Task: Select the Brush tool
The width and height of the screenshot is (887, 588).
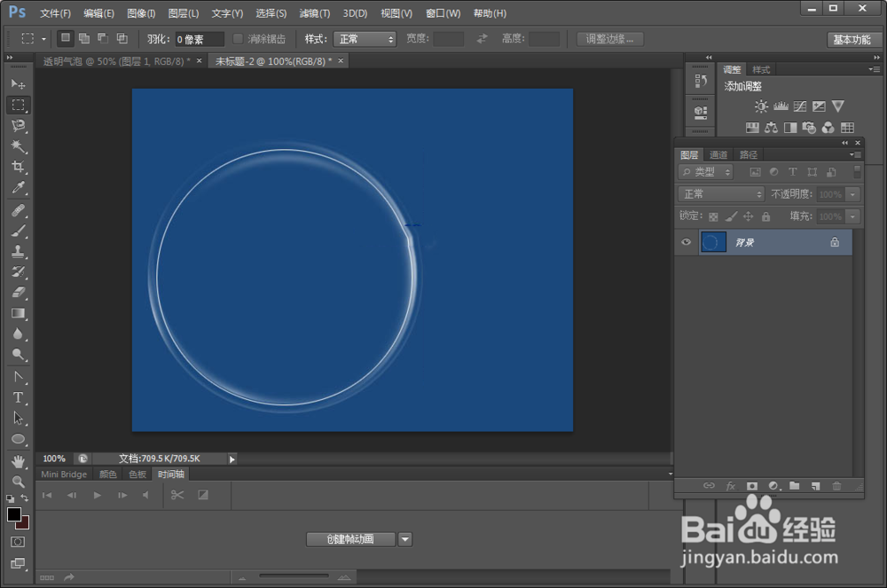Action: tap(18, 231)
